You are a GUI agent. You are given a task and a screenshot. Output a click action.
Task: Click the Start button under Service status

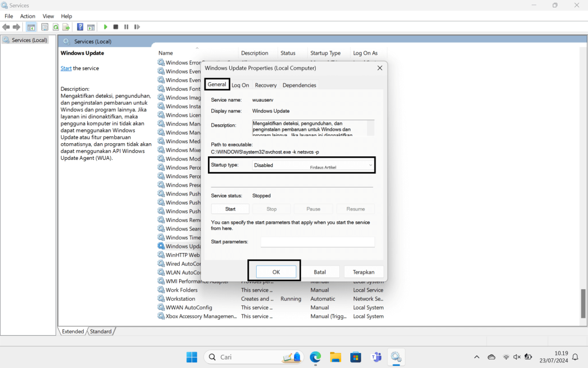coord(230,209)
